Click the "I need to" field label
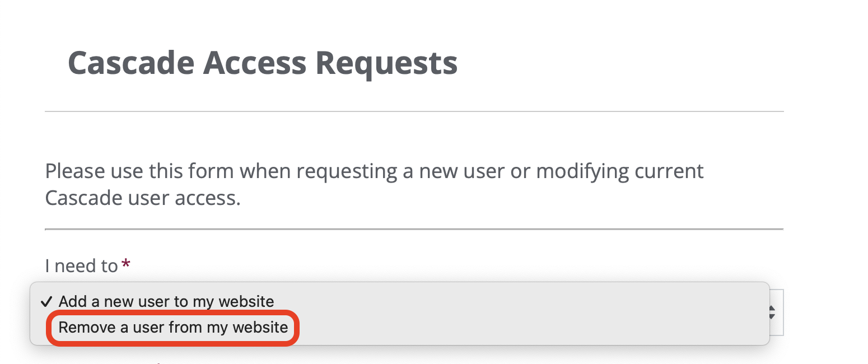The image size is (868, 364). coord(81,265)
